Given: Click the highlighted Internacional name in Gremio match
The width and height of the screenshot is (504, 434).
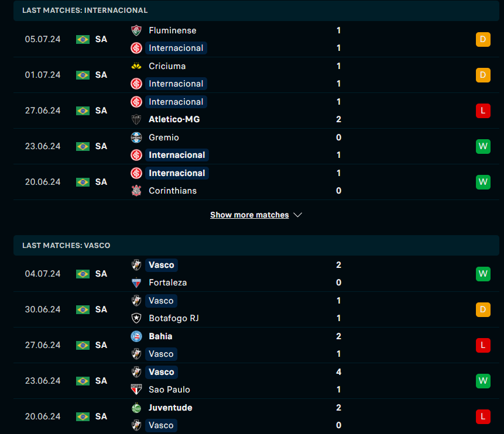Looking at the screenshot, I should [x=177, y=155].
